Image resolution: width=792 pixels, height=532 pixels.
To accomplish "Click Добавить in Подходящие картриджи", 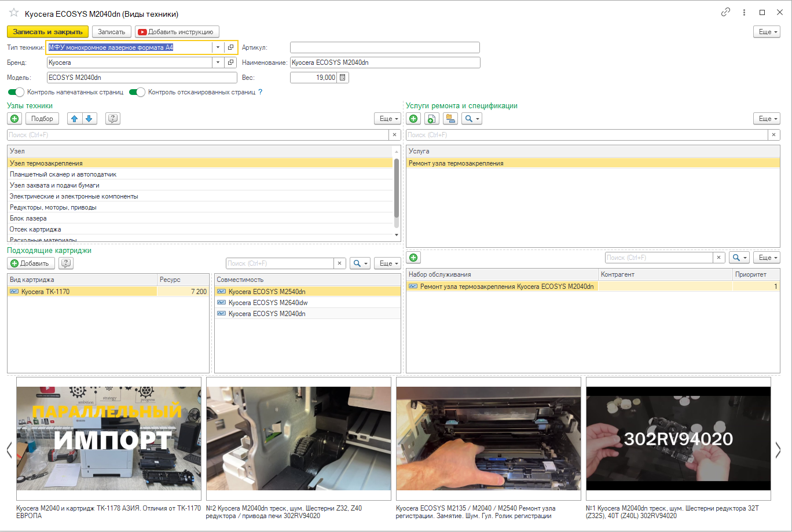I will coord(31,263).
